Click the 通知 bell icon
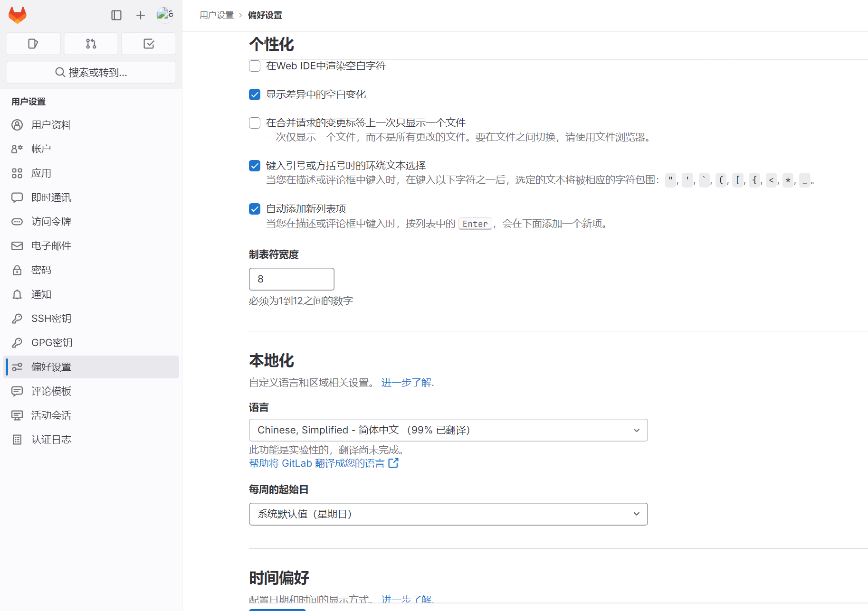 tap(17, 294)
